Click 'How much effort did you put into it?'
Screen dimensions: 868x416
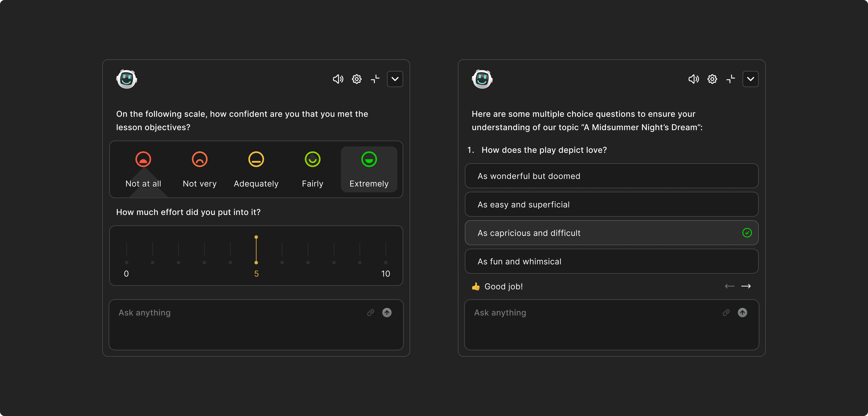pos(188,212)
